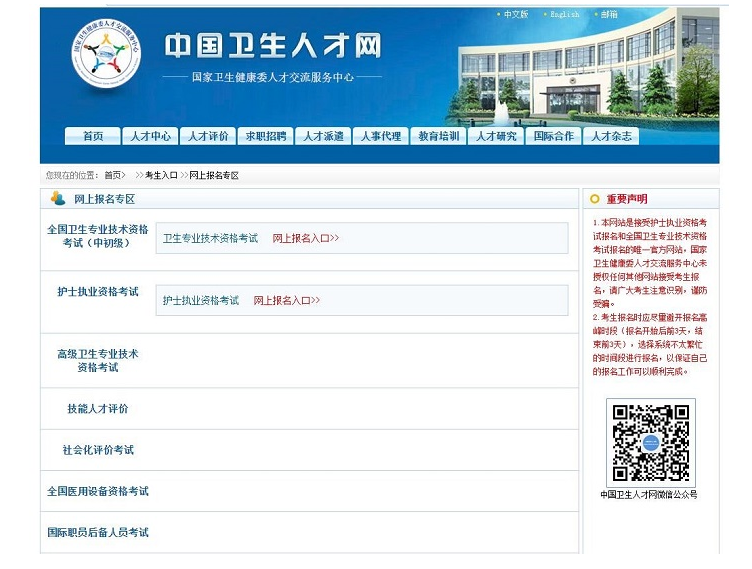Screen dimensions: 752x569
Task: Click the circular talent center logo
Action: click(106, 53)
